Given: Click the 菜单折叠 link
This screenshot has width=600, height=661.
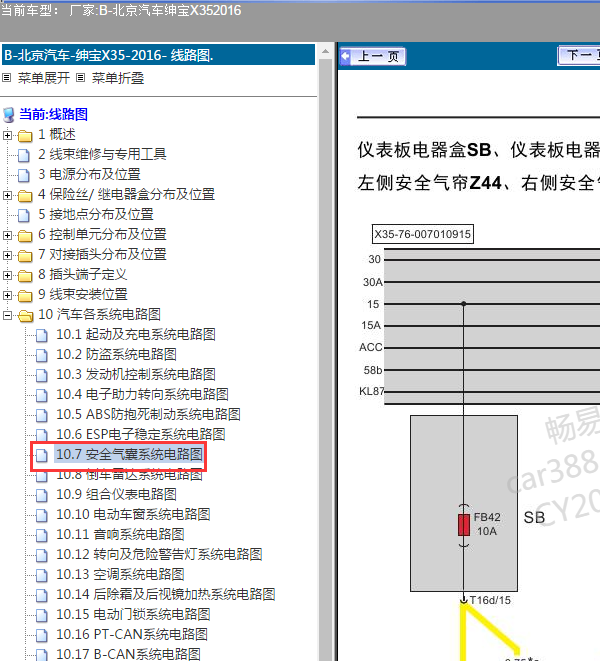Looking at the screenshot, I should (118, 78).
